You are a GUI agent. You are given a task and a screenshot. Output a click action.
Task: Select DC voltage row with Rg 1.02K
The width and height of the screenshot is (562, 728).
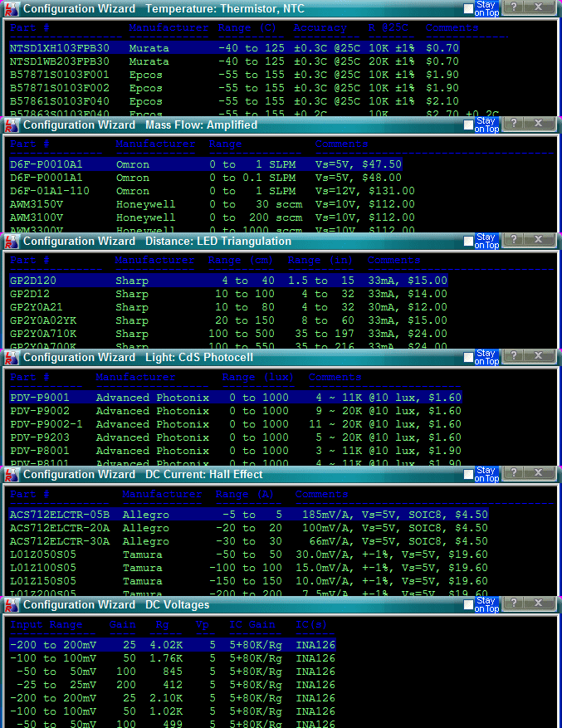point(173,711)
